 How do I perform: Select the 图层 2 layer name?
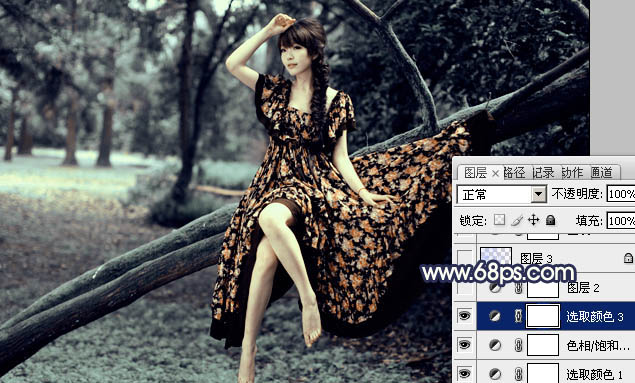coord(583,288)
